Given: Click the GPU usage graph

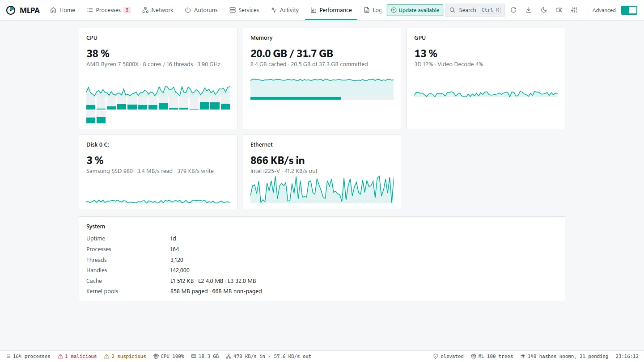Looking at the screenshot, I should (486, 94).
